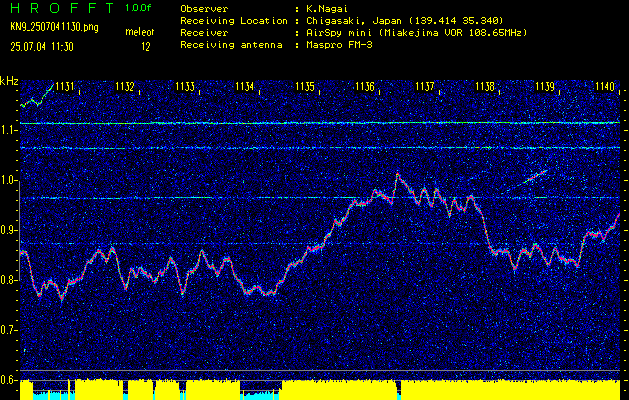Click the 1.0 kHz axis label
The height and width of the screenshot is (400, 629).
tap(9, 181)
